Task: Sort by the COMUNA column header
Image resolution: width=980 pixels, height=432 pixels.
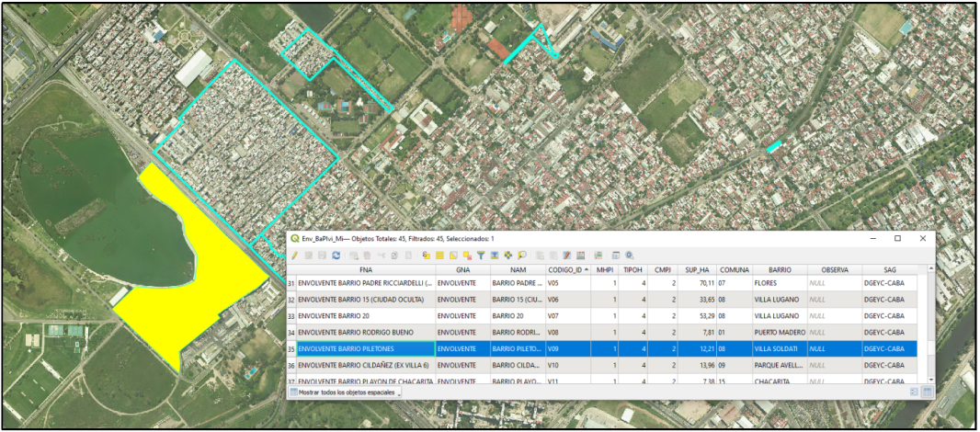Action: pos(735,270)
